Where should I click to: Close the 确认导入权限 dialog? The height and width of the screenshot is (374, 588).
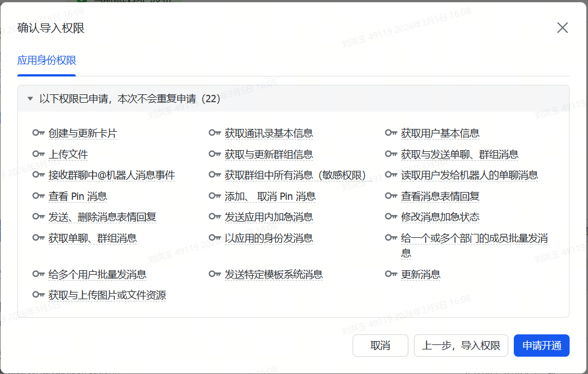562,28
